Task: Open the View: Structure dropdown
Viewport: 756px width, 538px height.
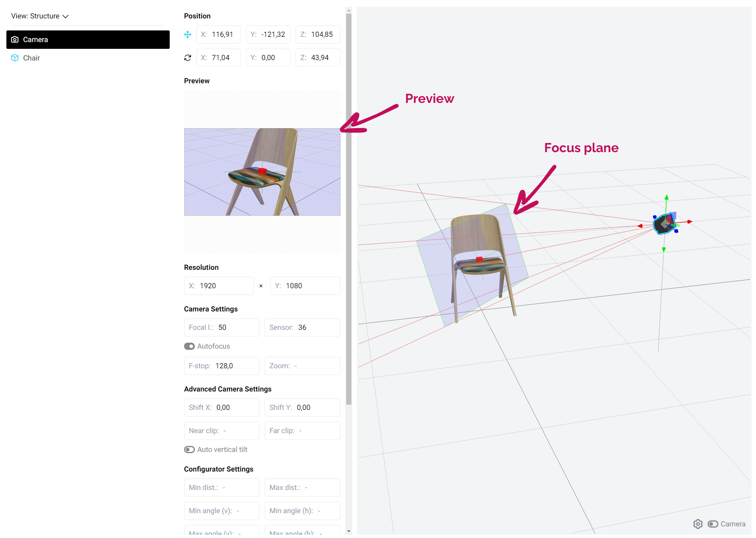Action: [x=40, y=16]
